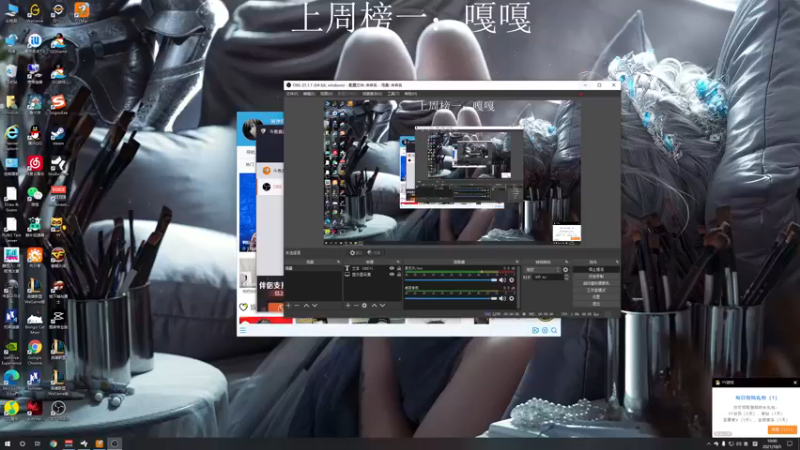Open Task View on the taskbar
800x450 pixels.
coord(37,443)
